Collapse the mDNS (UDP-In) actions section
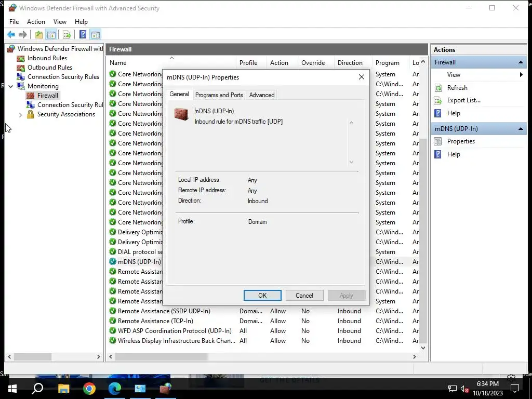532x399 pixels. tap(521, 129)
